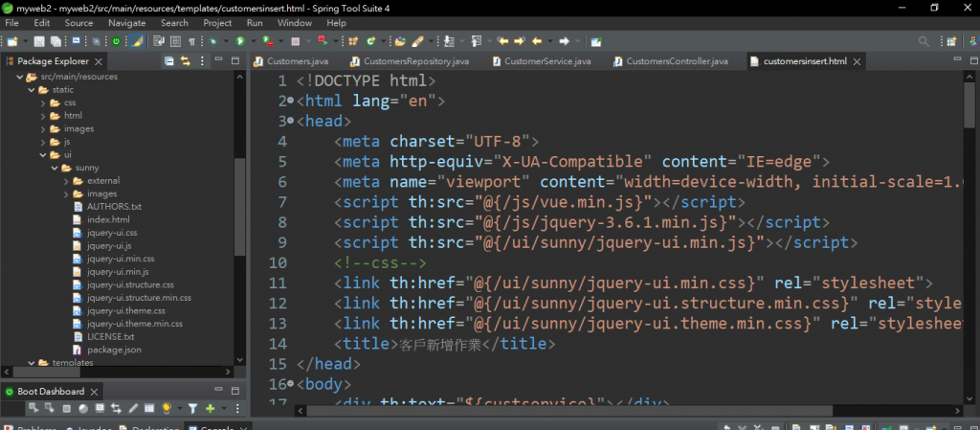Click the green plus icon in Boot Dashboard
Image resolution: width=980 pixels, height=430 pixels.
210,409
